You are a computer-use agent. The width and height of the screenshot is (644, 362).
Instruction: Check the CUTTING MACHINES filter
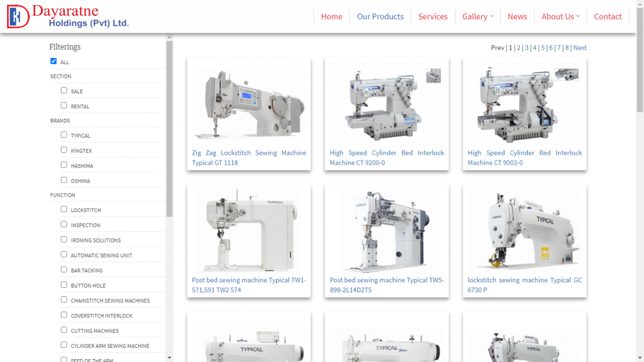pos(64,330)
